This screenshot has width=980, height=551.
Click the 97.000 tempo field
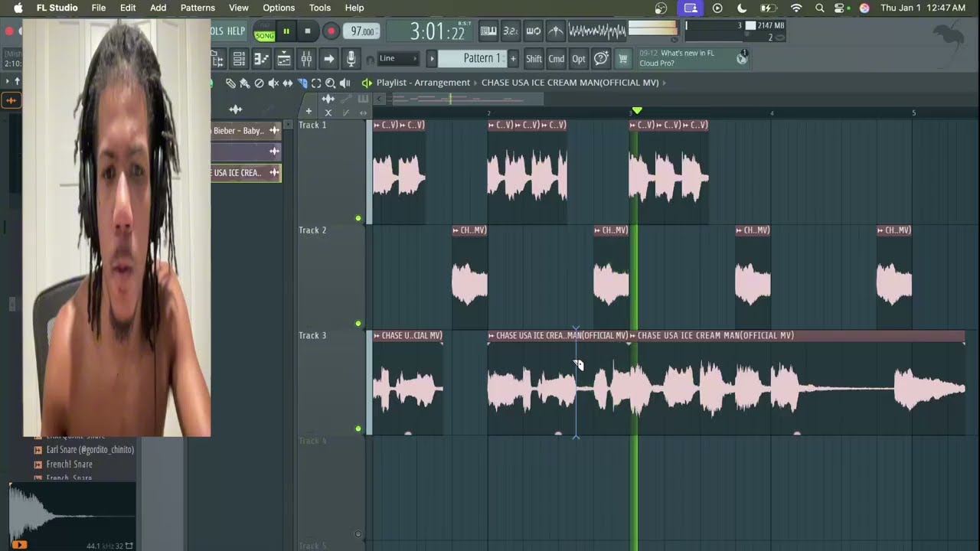tap(362, 31)
